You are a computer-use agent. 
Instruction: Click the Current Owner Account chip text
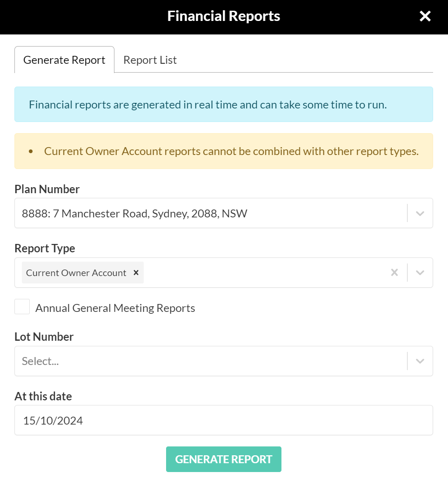click(76, 273)
